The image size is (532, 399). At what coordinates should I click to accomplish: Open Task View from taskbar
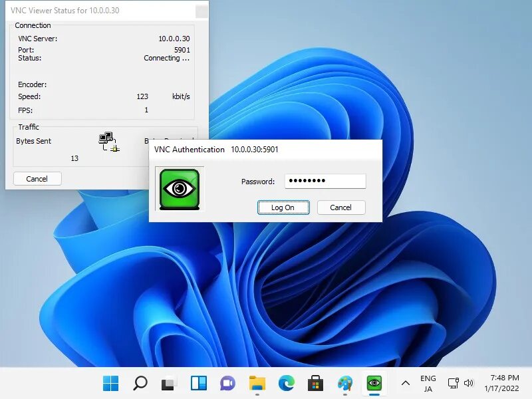coord(169,384)
